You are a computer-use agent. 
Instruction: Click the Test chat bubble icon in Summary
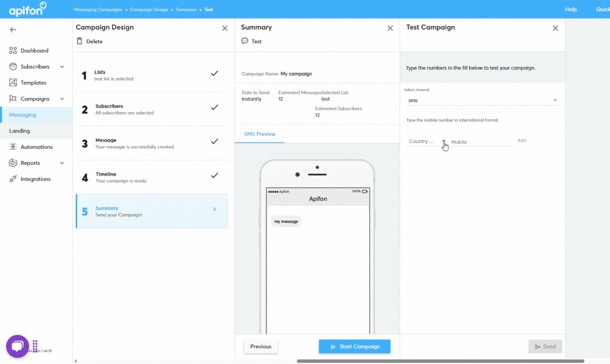click(x=245, y=41)
